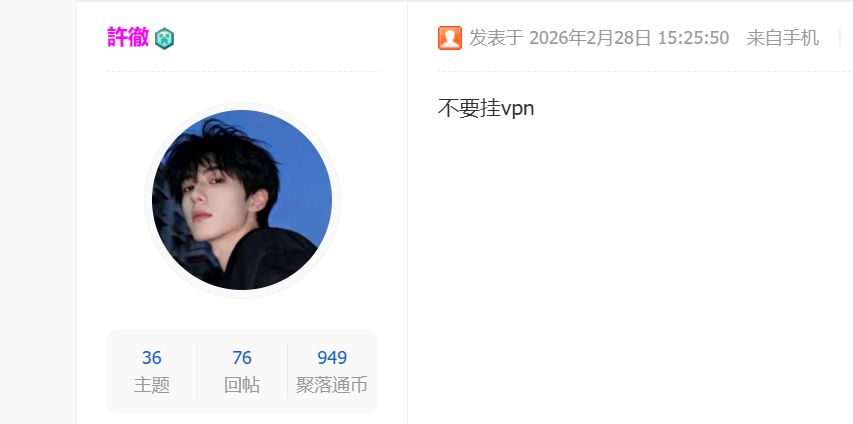Click the green creeper hexagon badge icon
The image size is (853, 424).
click(x=164, y=39)
